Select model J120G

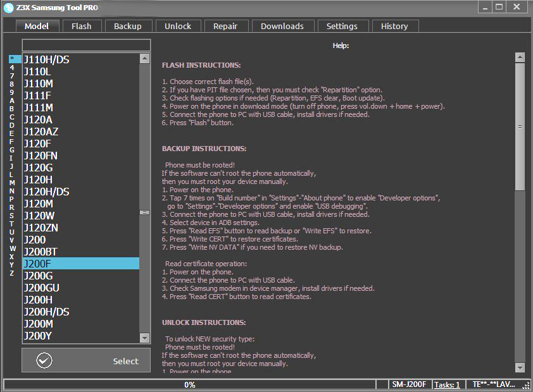pyautogui.click(x=81, y=168)
